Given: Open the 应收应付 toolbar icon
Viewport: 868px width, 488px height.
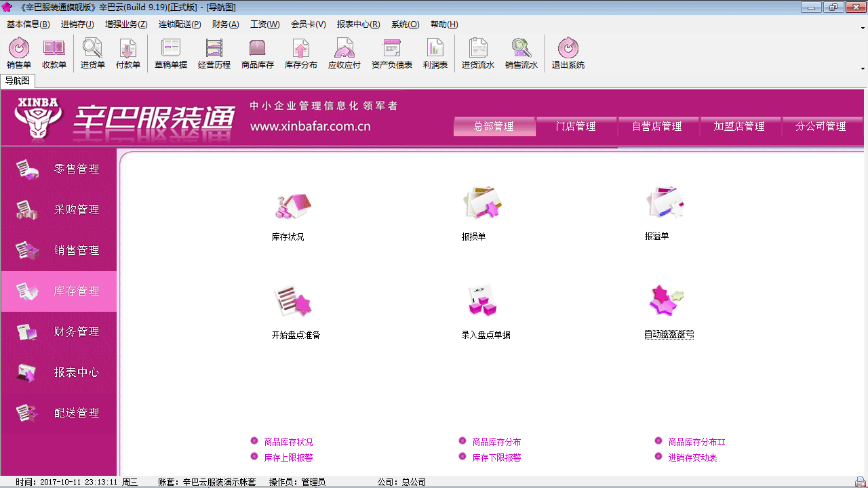Looking at the screenshot, I should tap(344, 54).
